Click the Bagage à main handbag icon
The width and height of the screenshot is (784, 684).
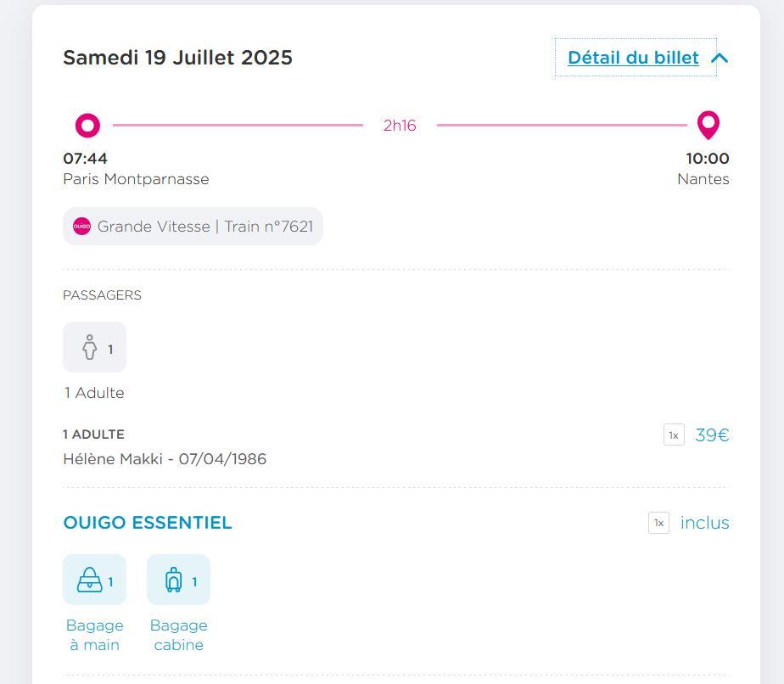tap(89, 580)
